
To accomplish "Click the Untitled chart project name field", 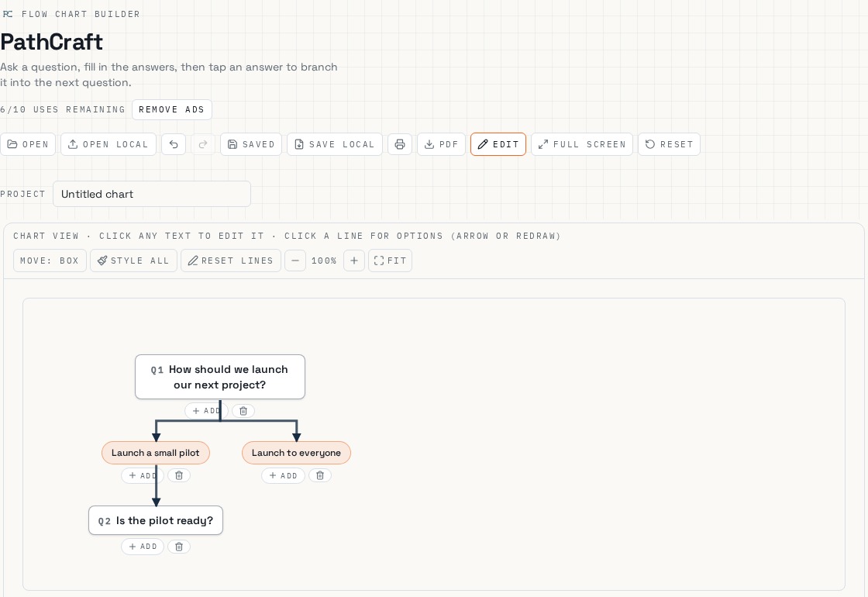I will click(152, 195).
